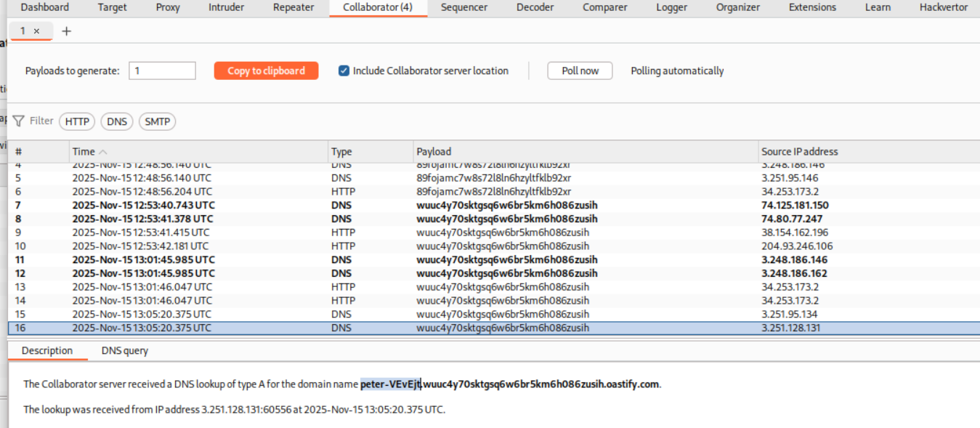Open the Intruder tab
980x428 pixels.
click(226, 7)
